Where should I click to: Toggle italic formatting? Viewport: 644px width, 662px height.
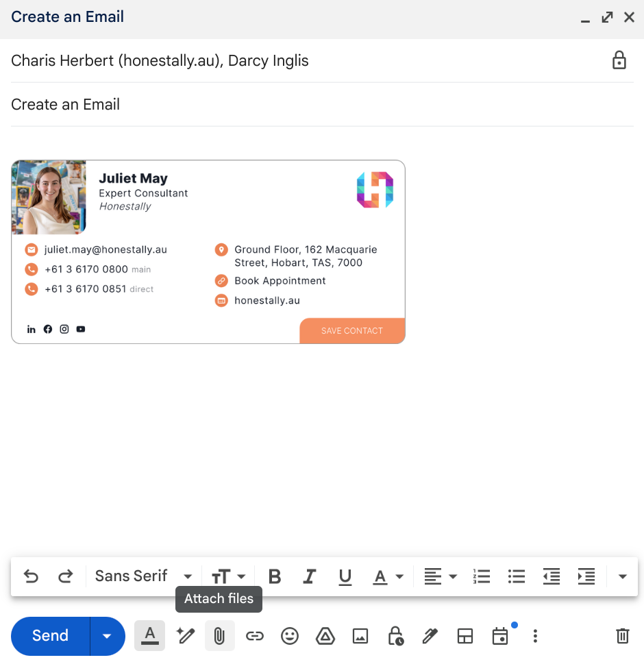coord(310,576)
